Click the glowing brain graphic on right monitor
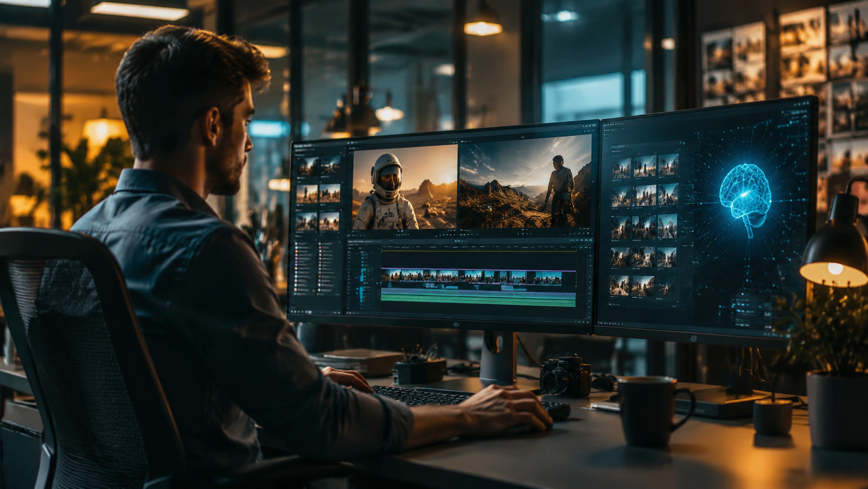 (745, 202)
